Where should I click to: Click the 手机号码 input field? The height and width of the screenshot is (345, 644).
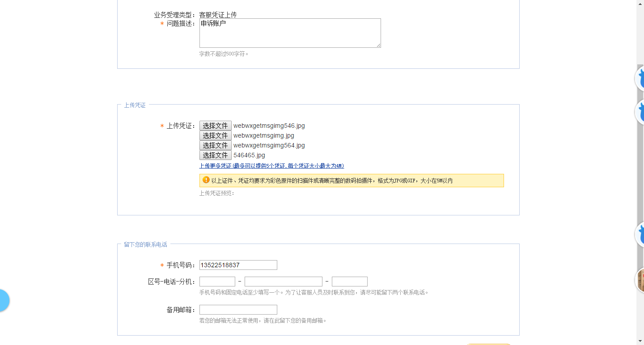point(238,265)
